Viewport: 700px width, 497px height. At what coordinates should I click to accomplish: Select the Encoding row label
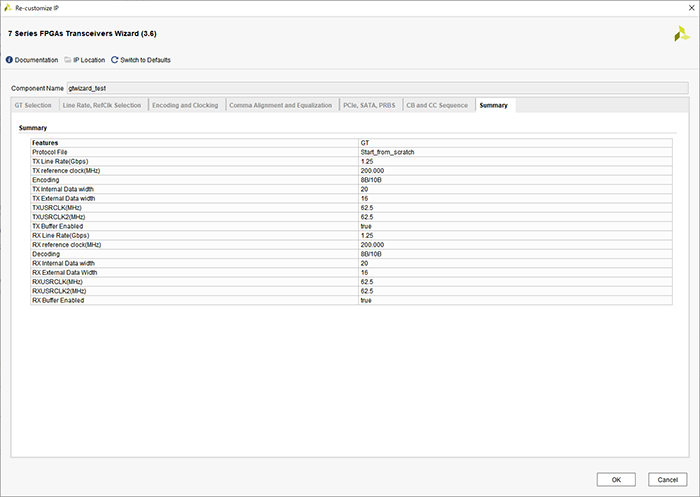pos(46,180)
